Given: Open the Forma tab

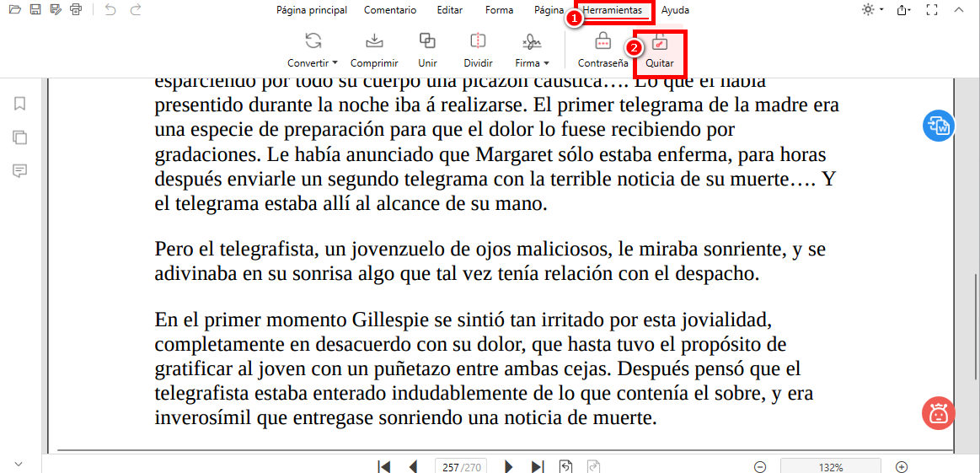Looking at the screenshot, I should tap(499, 10).
